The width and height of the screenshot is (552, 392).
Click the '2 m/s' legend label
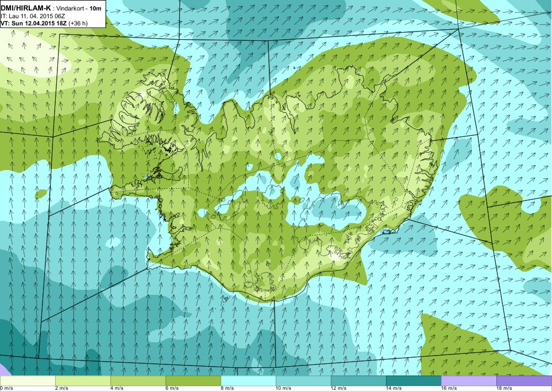[x=62, y=389]
